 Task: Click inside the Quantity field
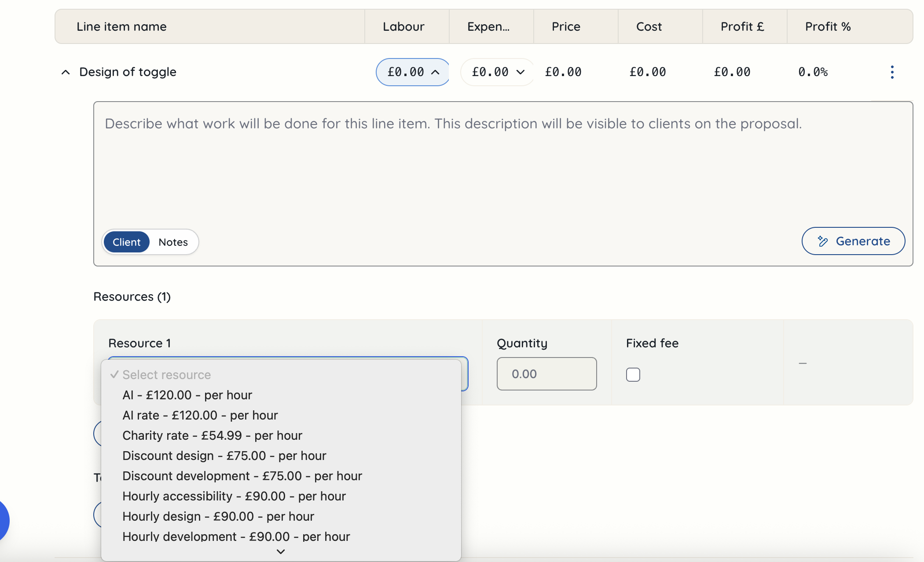(546, 374)
